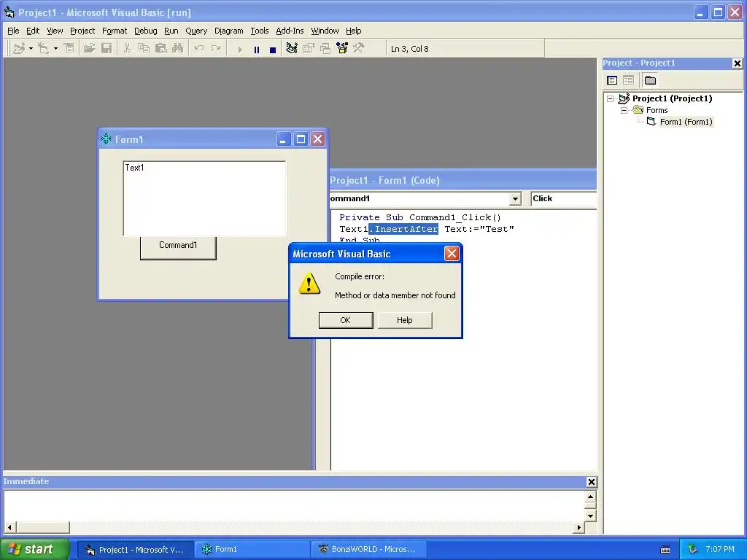Select the Forms folder in project tree
Viewport: 747px width, 560px height.
pos(657,111)
